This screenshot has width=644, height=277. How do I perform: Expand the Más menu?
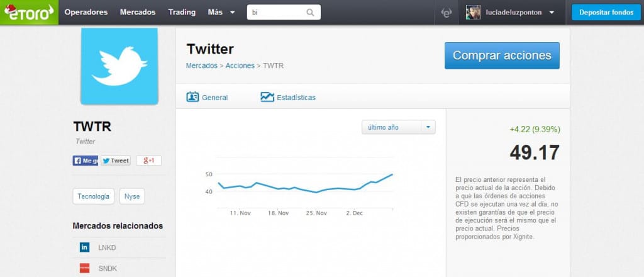click(221, 13)
